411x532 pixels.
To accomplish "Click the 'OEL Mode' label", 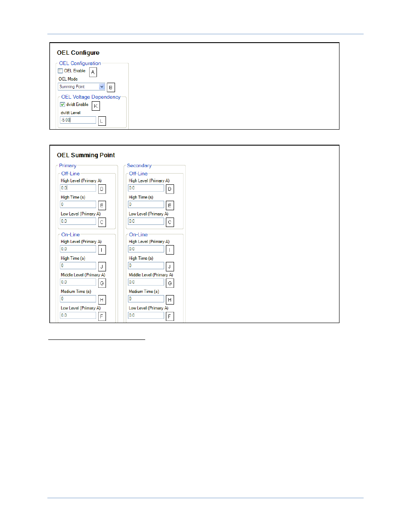I will pos(68,79).
